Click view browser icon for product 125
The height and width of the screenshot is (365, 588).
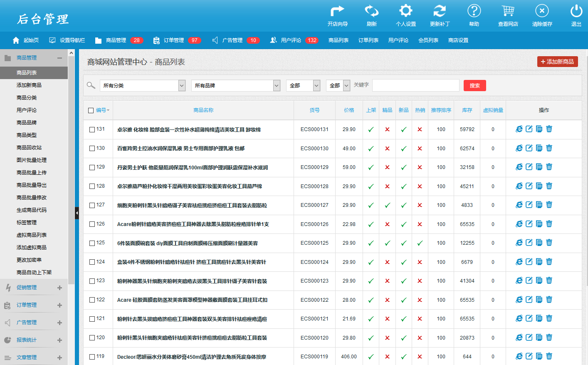pos(519,243)
